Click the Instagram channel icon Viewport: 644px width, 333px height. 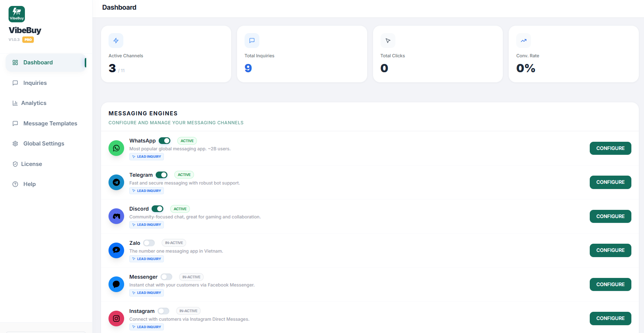[x=116, y=318]
